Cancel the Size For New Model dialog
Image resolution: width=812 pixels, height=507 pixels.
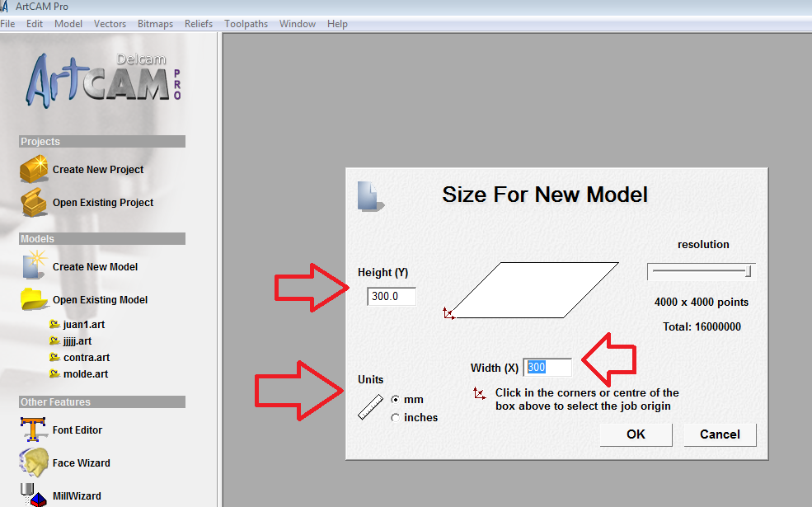[720, 434]
